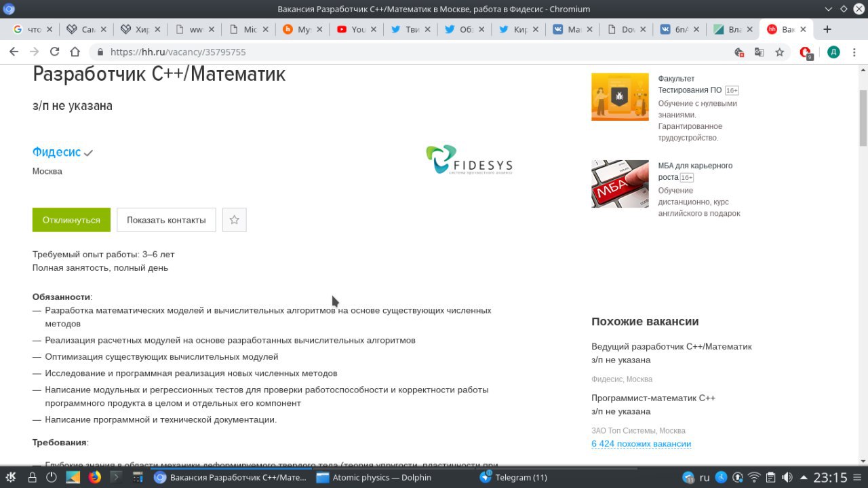Click the FIDESYS company logo
Viewport: 868px width, 488px height.
click(469, 160)
